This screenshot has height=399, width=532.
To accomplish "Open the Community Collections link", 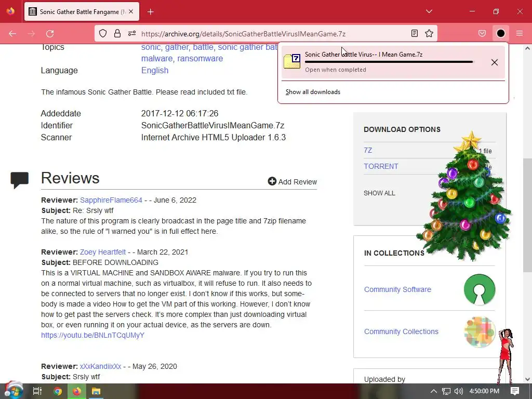I will [x=401, y=331].
